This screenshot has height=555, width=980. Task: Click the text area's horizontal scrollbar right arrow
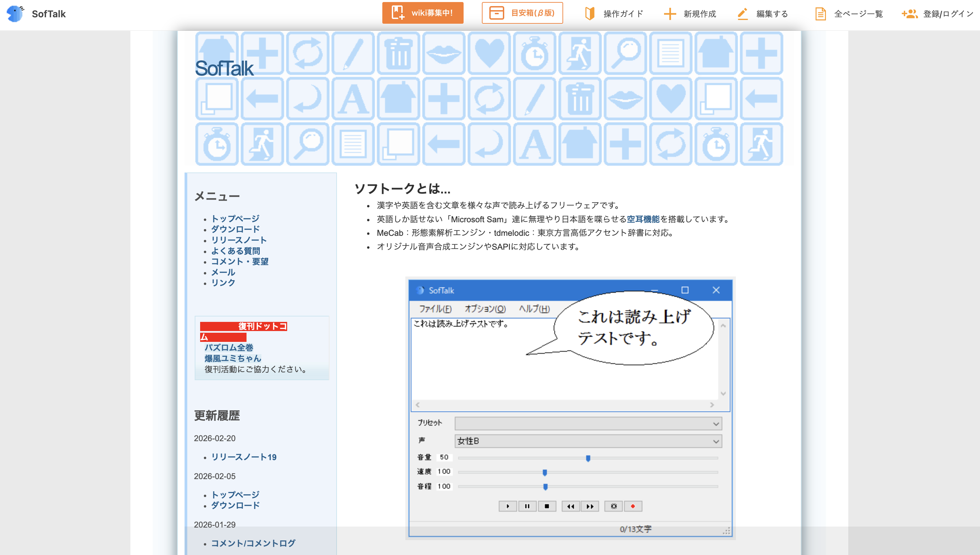[x=712, y=405]
